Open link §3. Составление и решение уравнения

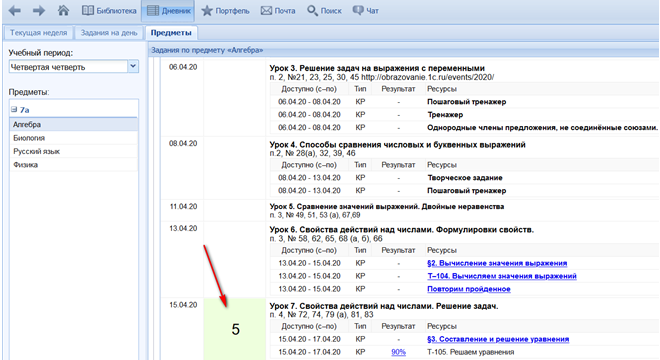click(x=498, y=339)
